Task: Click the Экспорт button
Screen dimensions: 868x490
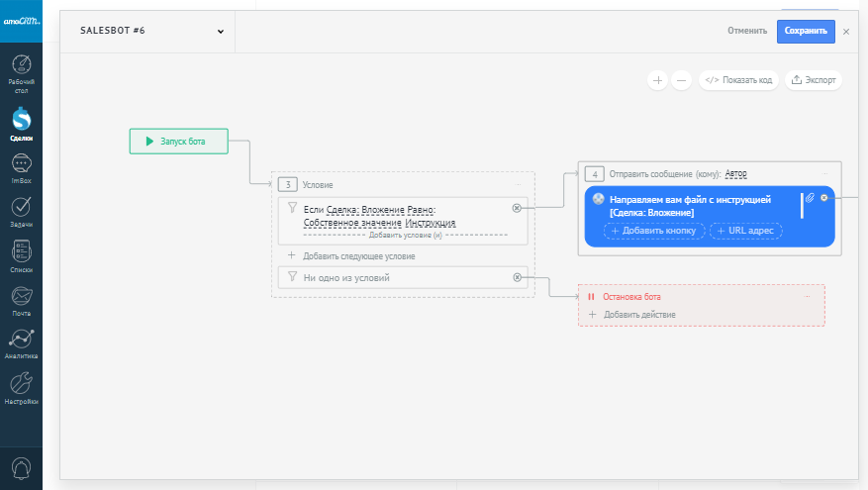Action: pyautogui.click(x=813, y=80)
